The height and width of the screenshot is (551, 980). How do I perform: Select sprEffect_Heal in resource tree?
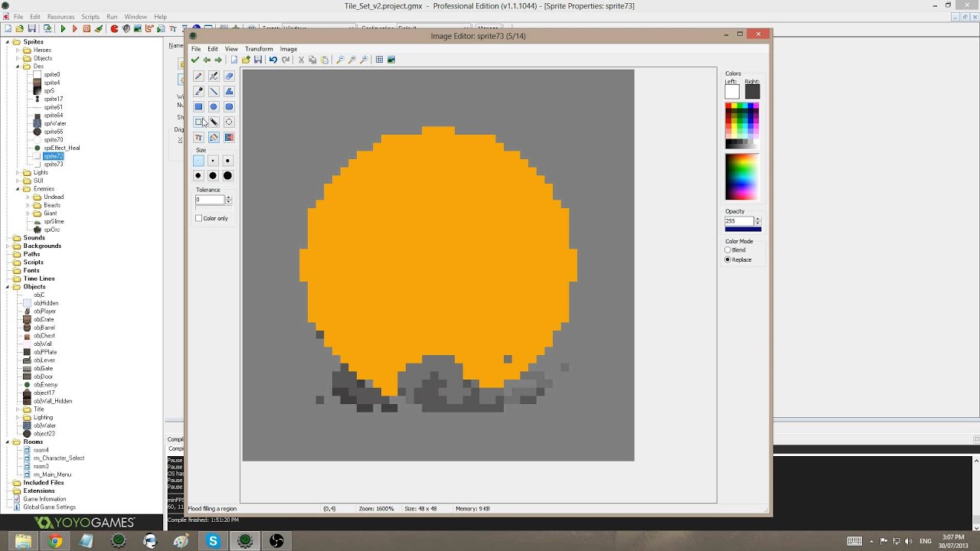(x=62, y=148)
